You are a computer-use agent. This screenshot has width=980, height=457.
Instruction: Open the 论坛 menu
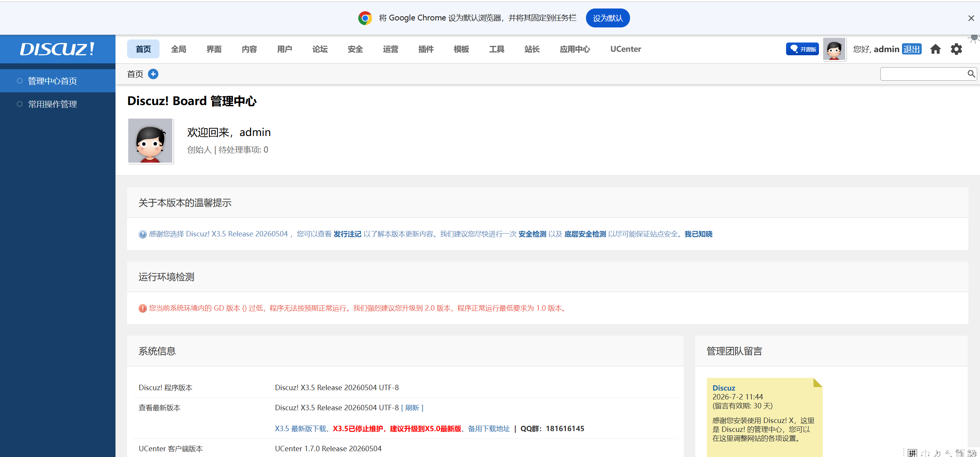(x=320, y=49)
